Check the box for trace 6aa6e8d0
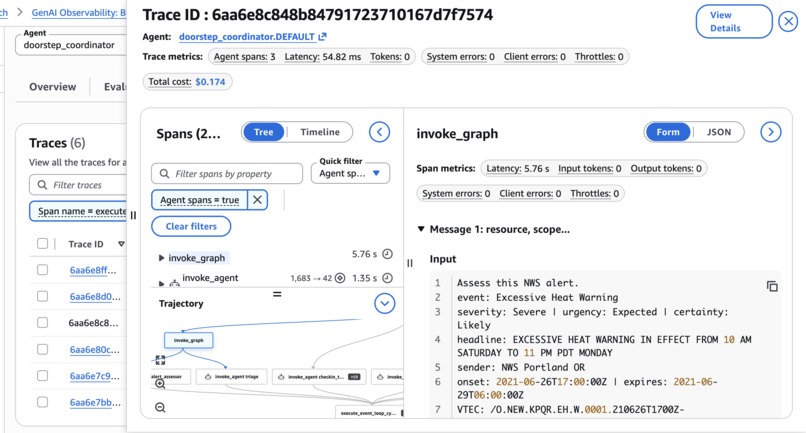806x433 pixels. tap(43, 296)
